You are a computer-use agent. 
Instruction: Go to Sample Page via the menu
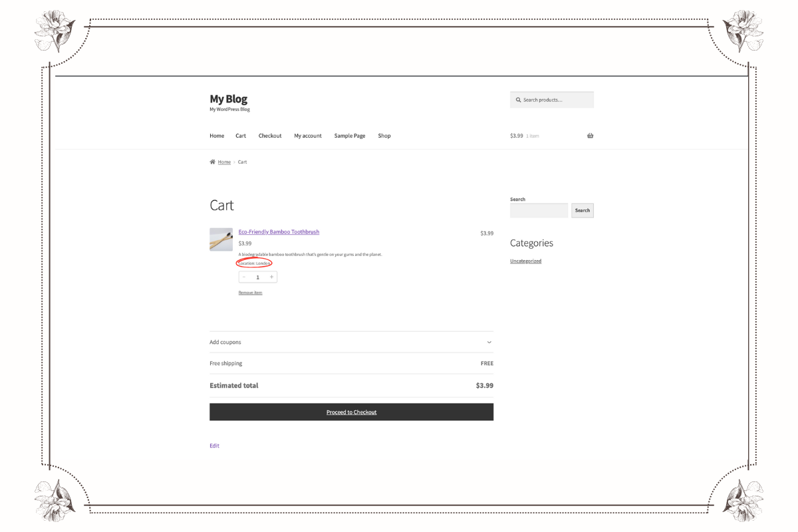[x=350, y=135]
